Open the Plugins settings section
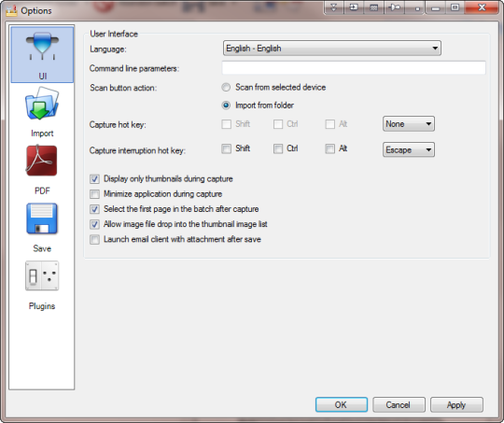The width and height of the screenshot is (504, 423). click(42, 285)
